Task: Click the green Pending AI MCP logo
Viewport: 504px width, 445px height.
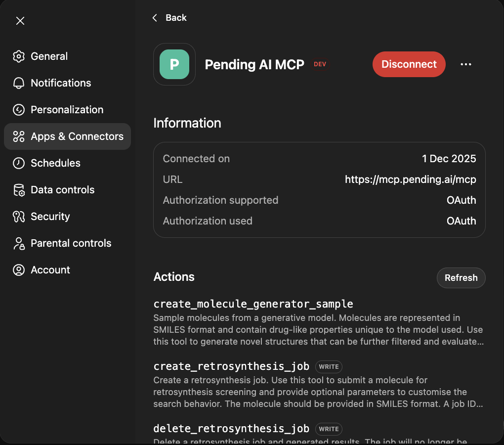Action: 174,64
